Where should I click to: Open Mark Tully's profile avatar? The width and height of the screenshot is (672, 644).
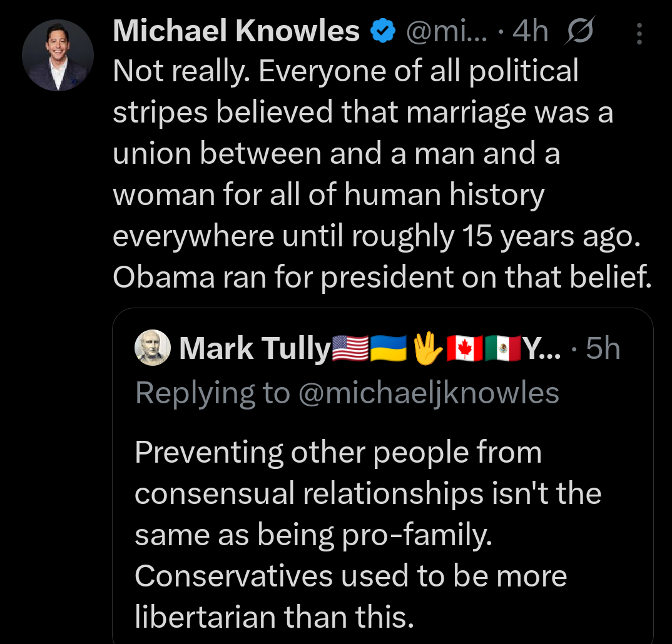click(x=152, y=348)
